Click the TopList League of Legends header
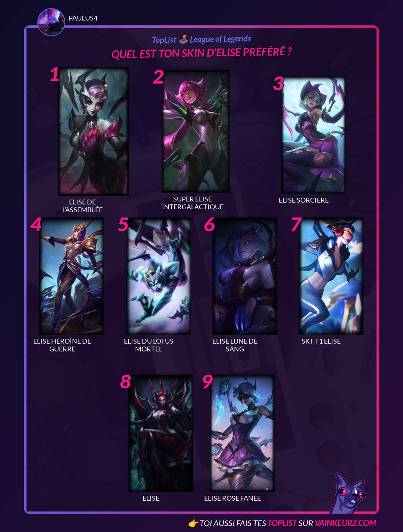Screen dimensions: 403x532 coord(201,39)
